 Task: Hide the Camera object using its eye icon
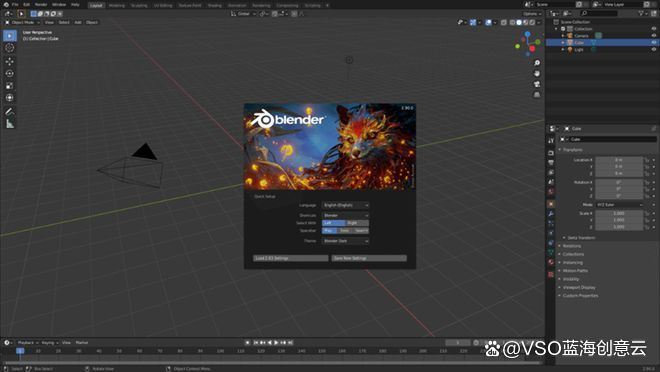pyautogui.click(x=654, y=36)
